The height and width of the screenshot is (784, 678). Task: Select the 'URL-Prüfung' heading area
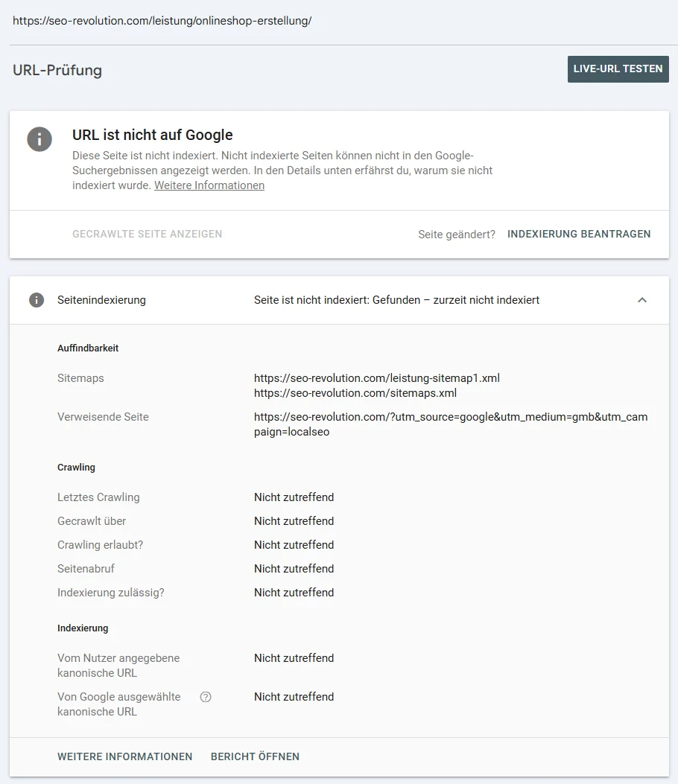(x=57, y=70)
